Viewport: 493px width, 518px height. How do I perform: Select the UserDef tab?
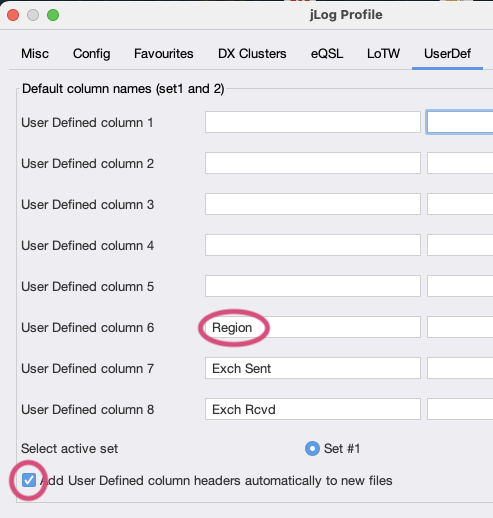click(x=447, y=54)
